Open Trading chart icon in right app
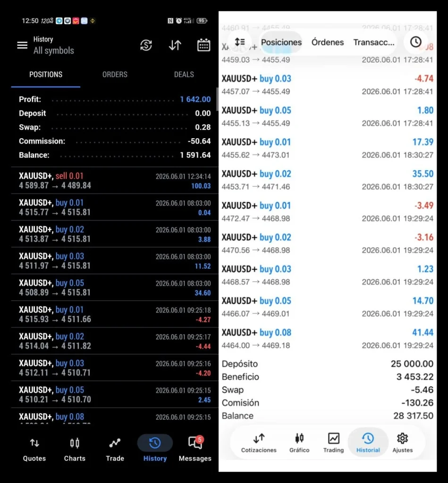Image resolution: width=448 pixels, height=483 pixels. pos(333,443)
